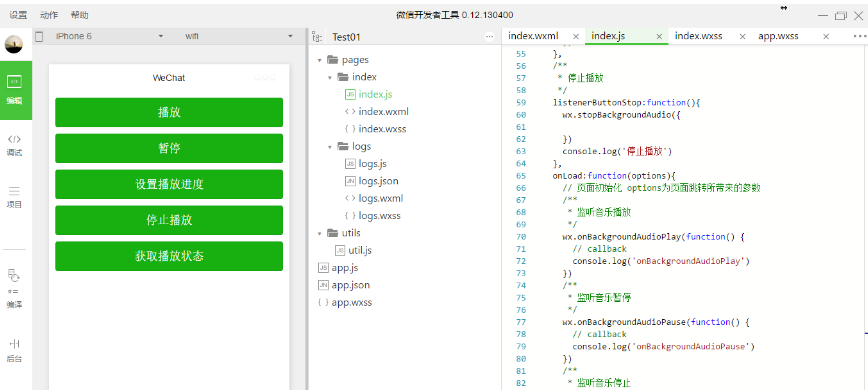This screenshot has width=868, height=390.
Task: Close the index.wxss tab
Action: (743, 37)
